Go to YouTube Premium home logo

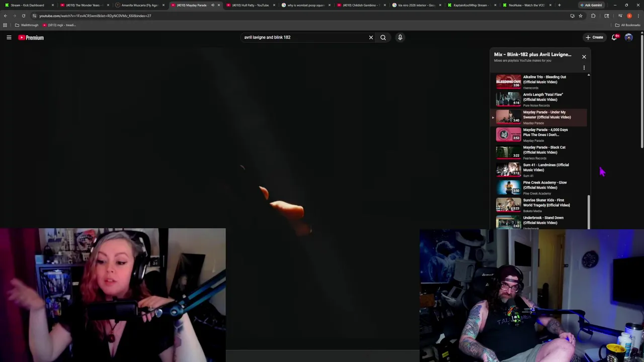31,37
